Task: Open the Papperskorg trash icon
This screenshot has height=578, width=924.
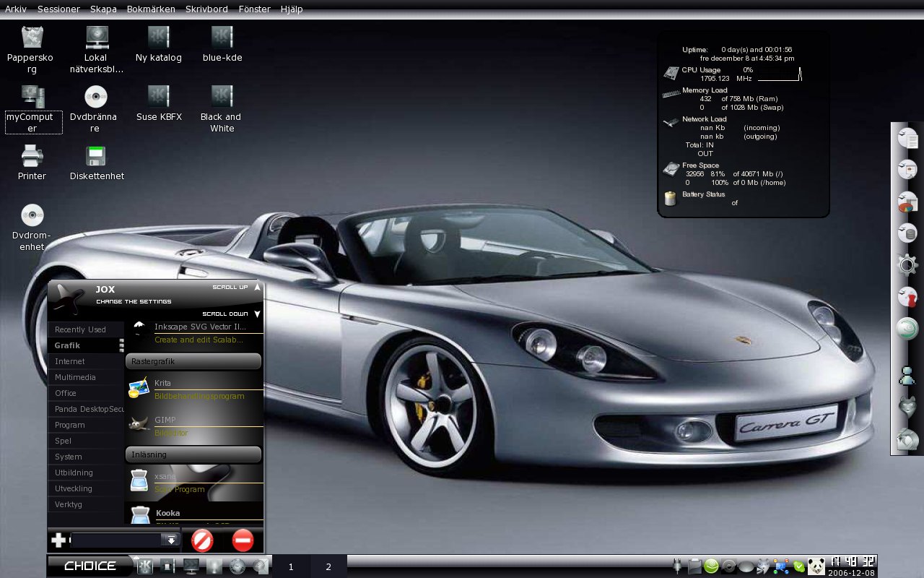Action: coord(32,51)
